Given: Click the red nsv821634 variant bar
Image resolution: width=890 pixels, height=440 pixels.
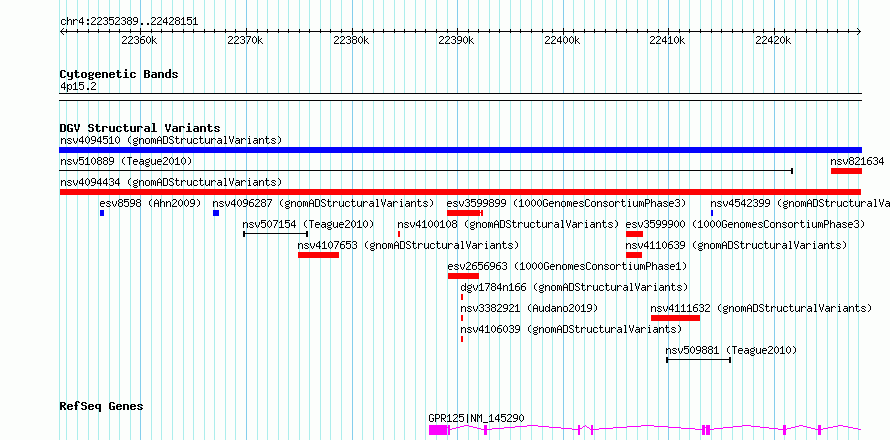Looking at the screenshot, I should (846, 171).
